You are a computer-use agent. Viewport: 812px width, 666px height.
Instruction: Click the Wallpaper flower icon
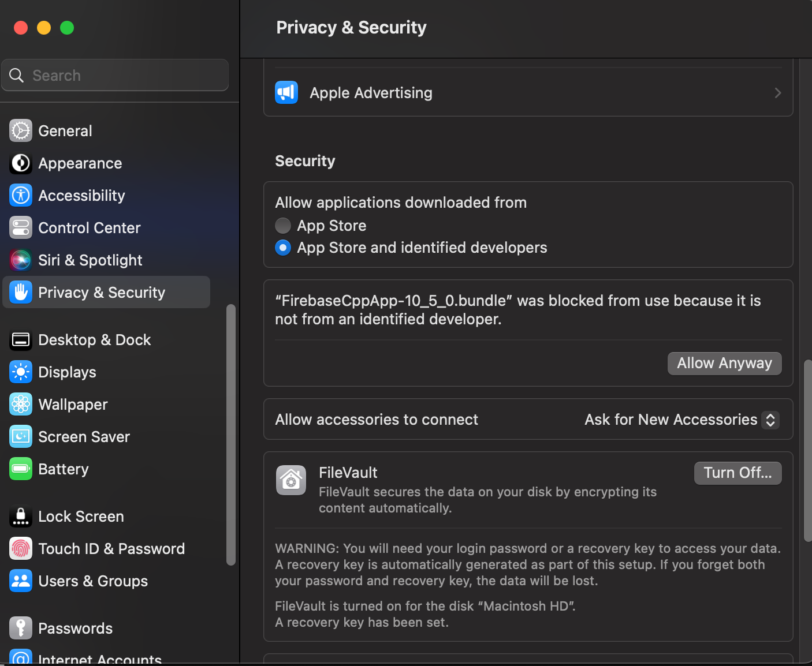click(21, 405)
